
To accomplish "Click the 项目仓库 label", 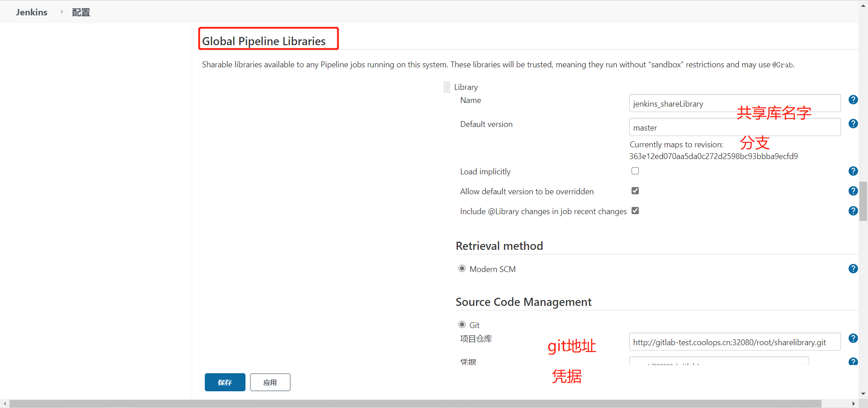I will (x=476, y=339).
